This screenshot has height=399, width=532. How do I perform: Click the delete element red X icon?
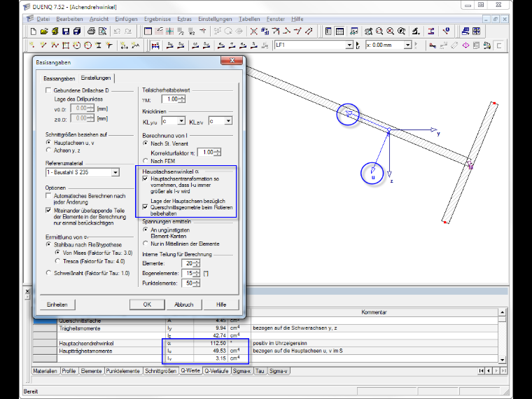[254, 31]
